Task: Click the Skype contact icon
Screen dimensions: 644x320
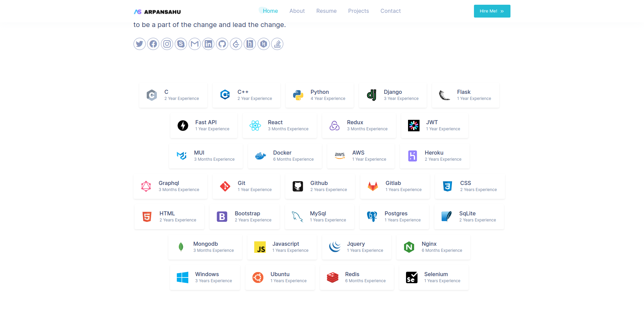Action: click(181, 44)
